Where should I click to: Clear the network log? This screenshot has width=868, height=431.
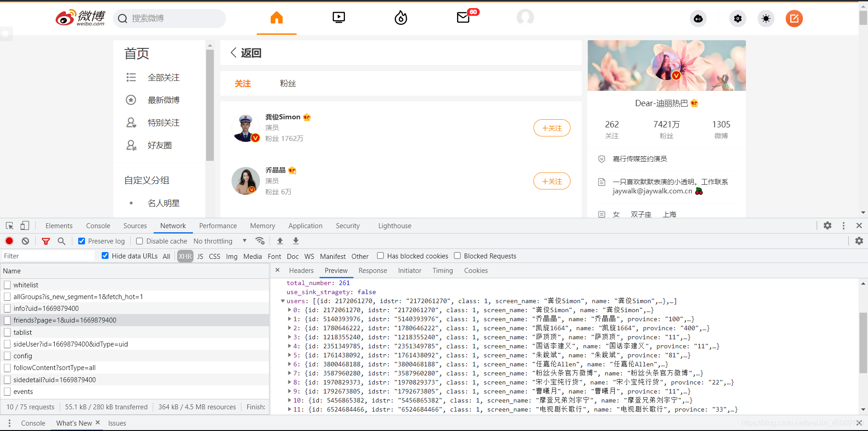[25, 241]
